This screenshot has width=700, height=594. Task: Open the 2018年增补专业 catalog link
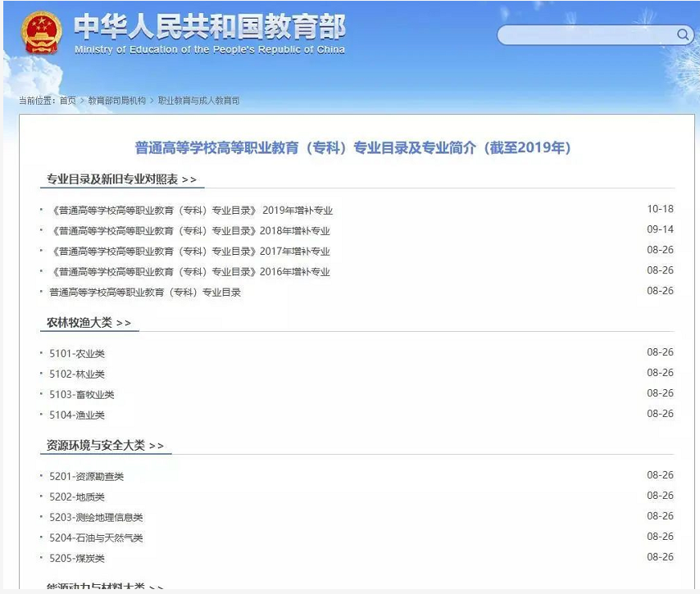189,231
